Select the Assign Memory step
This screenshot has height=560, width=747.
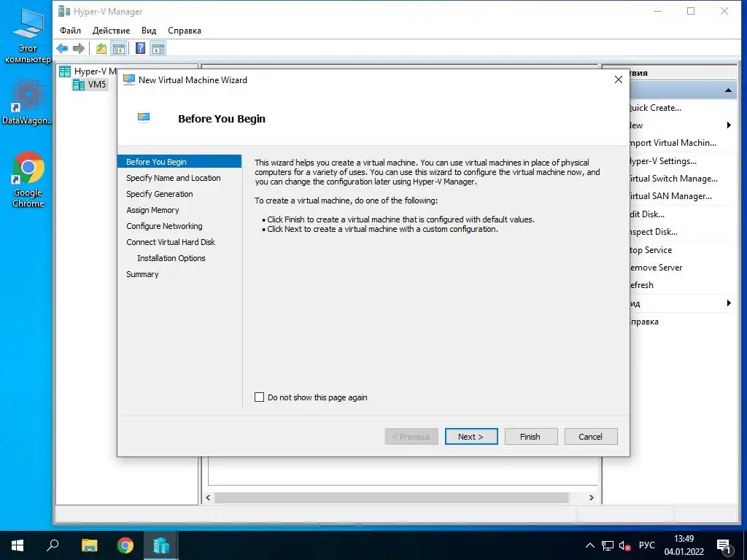(x=152, y=210)
